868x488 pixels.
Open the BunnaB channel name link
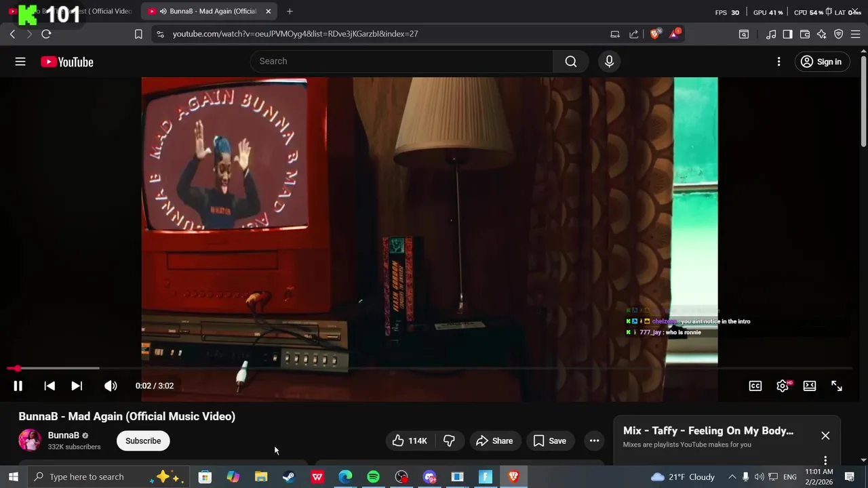64,435
